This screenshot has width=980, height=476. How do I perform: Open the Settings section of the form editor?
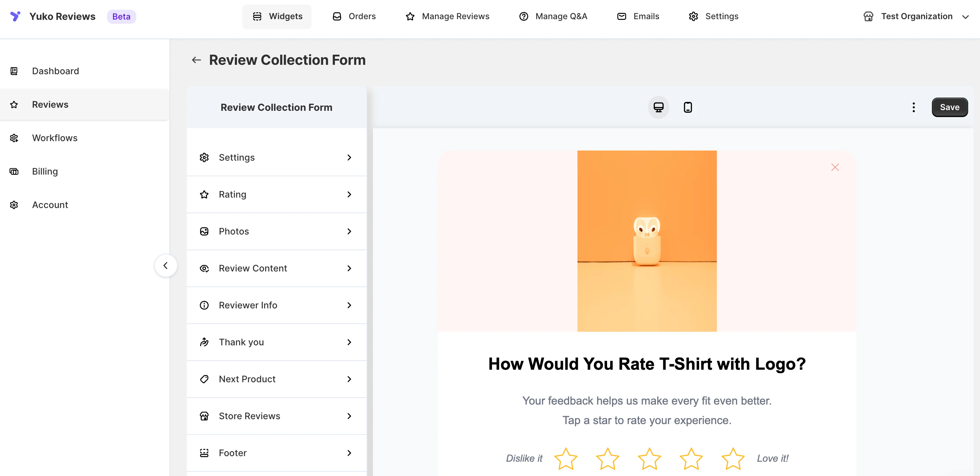[x=277, y=158]
